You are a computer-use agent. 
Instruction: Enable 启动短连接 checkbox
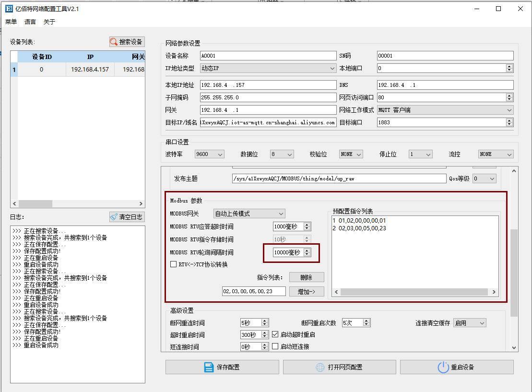point(274,346)
